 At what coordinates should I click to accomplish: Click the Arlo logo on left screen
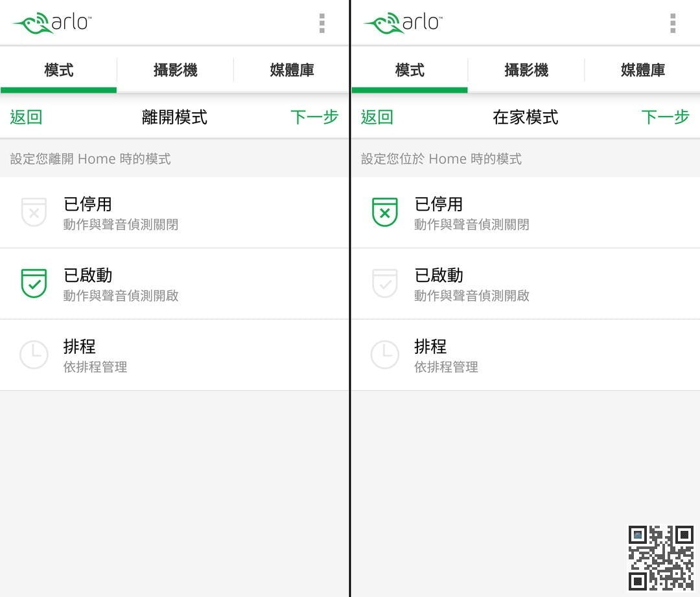[52, 23]
